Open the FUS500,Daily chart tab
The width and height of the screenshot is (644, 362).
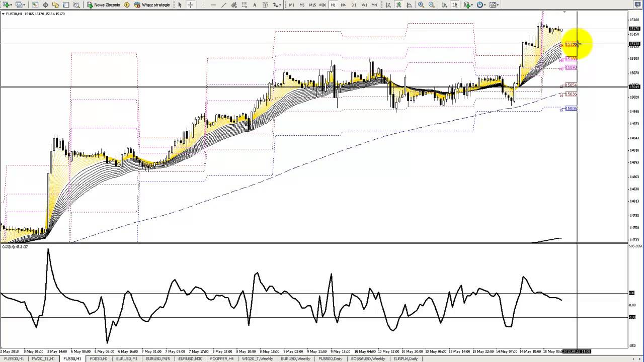click(332, 358)
